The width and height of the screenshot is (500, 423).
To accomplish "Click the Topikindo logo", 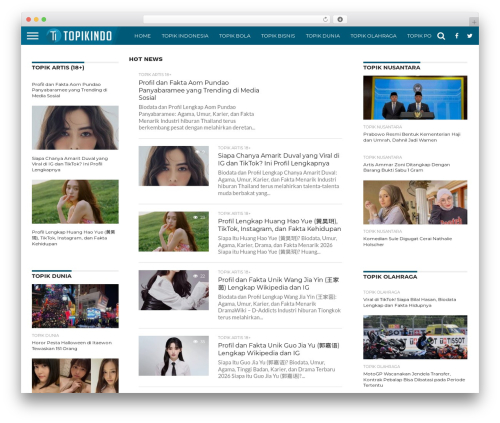I will tap(79, 36).
